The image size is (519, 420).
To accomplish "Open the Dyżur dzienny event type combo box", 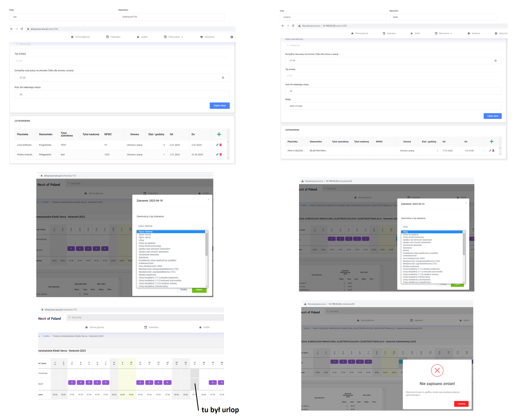I will point(172,226).
